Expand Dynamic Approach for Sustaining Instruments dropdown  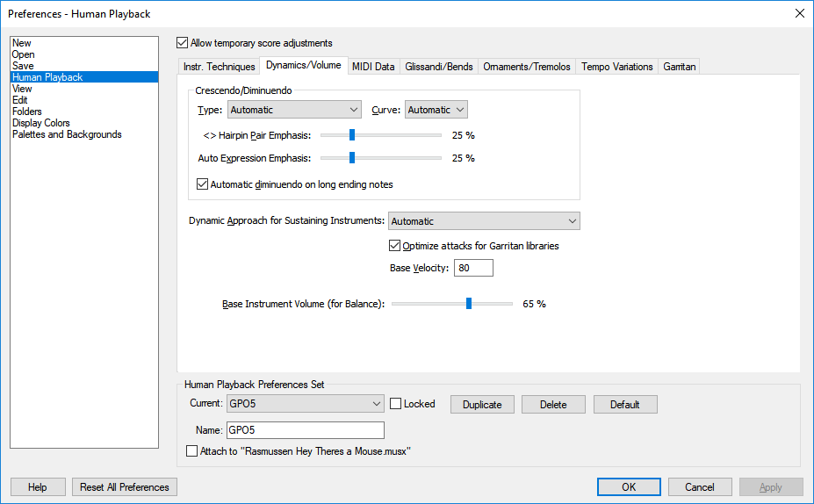(x=484, y=221)
